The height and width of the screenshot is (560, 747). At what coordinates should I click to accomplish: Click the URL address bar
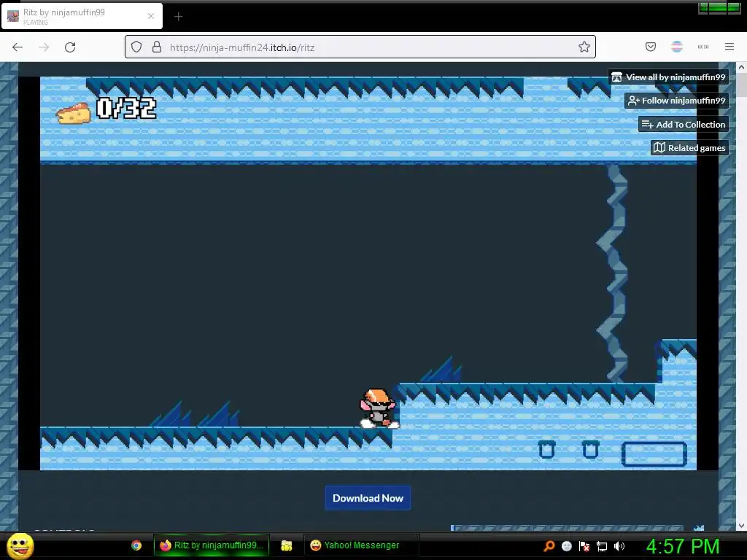coord(360,47)
